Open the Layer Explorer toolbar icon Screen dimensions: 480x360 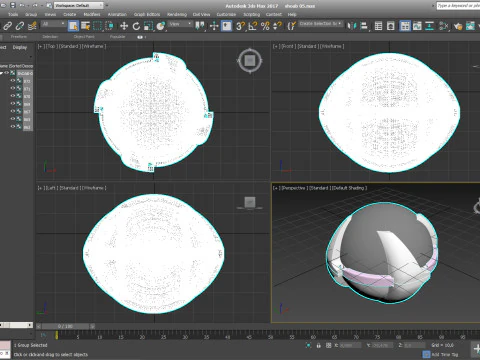click(x=391, y=26)
